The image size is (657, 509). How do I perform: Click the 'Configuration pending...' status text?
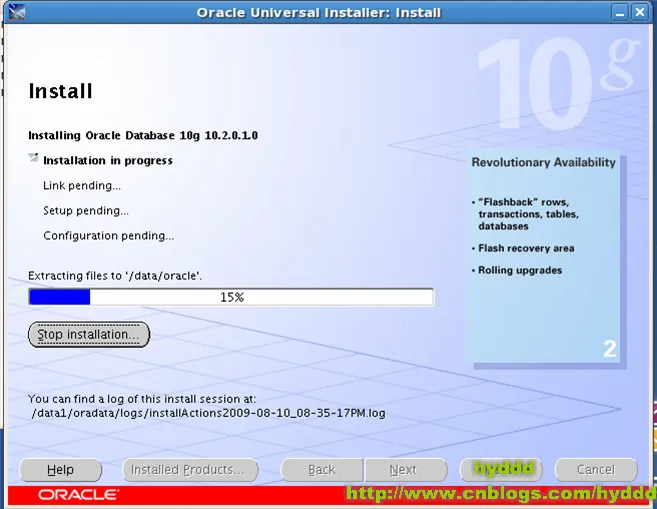109,236
